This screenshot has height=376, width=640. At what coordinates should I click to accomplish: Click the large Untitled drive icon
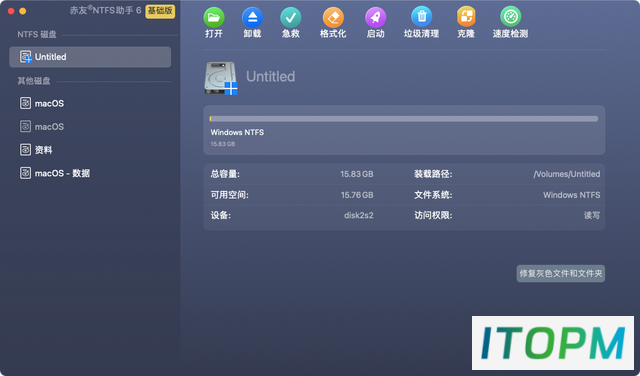click(221, 78)
